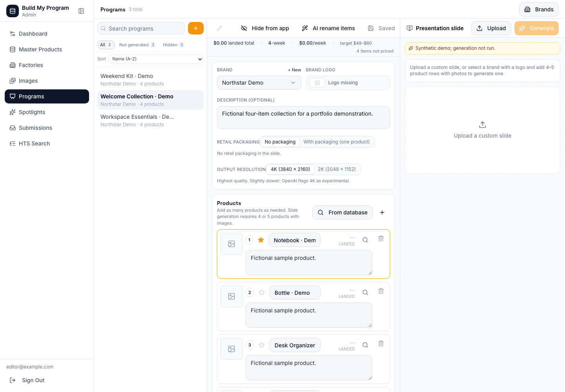This screenshot has height=392, width=565.
Task: Click the pencil edit icon beside Hide from app
Action: (219, 28)
